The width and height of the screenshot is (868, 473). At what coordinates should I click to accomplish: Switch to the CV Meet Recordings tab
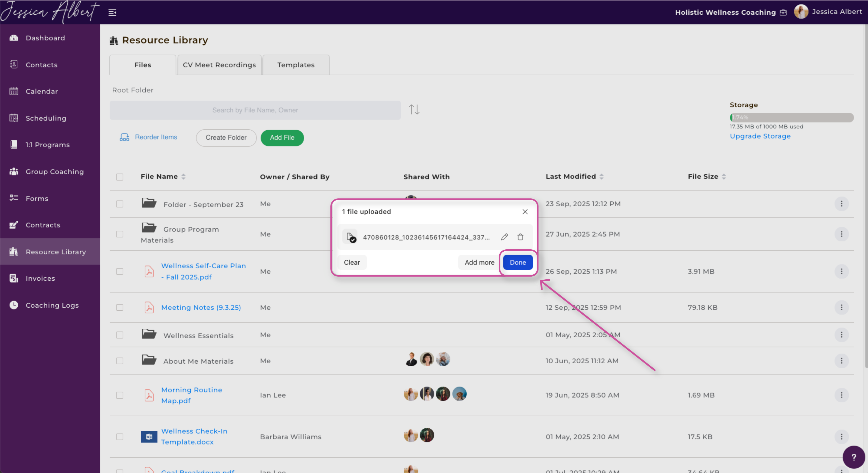pyautogui.click(x=219, y=65)
